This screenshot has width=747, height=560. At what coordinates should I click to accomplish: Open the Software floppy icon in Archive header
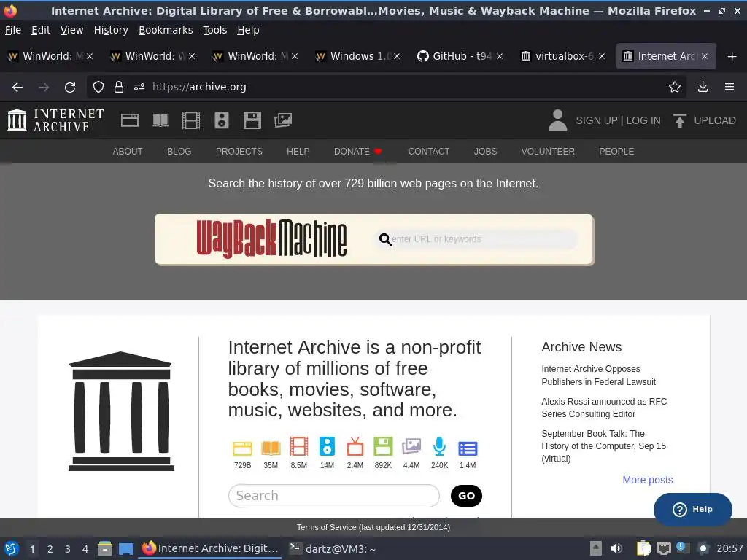252,120
